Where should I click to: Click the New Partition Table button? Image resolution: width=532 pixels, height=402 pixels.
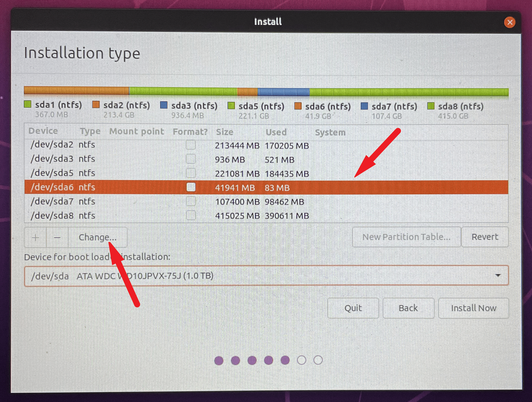(x=406, y=237)
